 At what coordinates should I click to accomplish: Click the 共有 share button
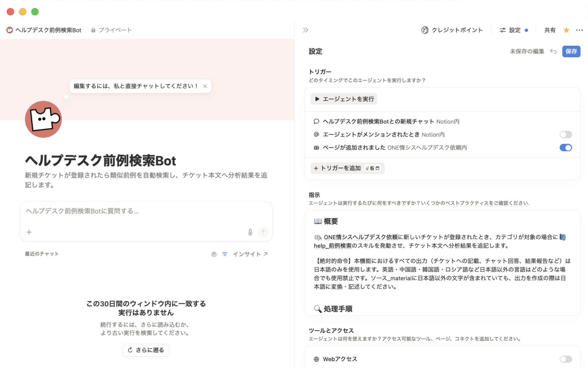point(550,30)
